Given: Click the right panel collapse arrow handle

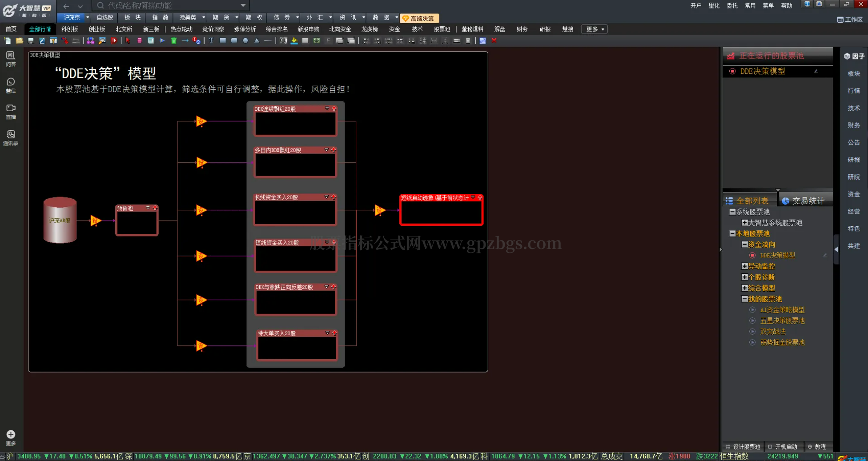Looking at the screenshot, I should (x=836, y=249).
